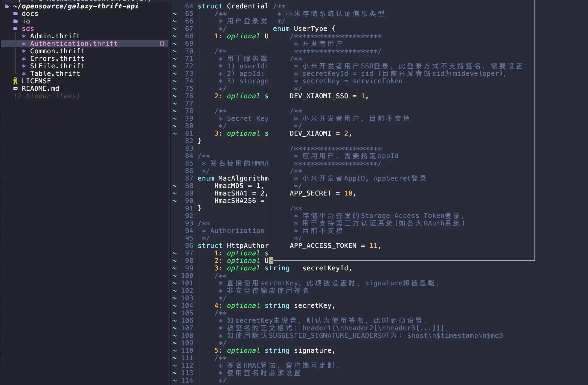Click the thrift icon beside Errors.thrift
The width and height of the screenshot is (588, 385).
pyautogui.click(x=24, y=58)
